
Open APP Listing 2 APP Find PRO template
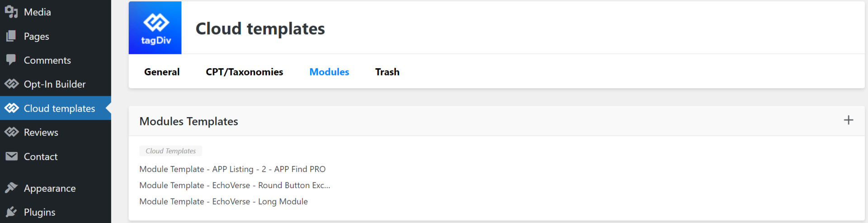point(232,169)
